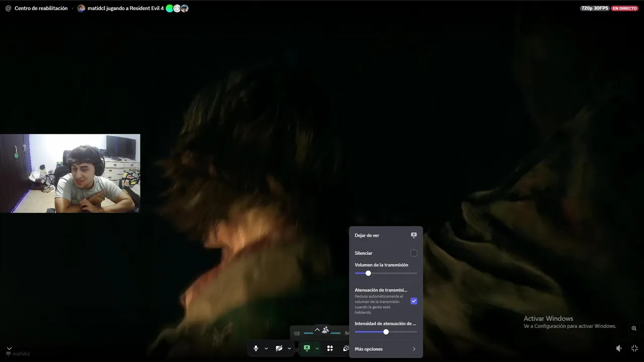This screenshot has height=362, width=644.
Task: Click the green viewer avatar in header
Action: pos(170,9)
